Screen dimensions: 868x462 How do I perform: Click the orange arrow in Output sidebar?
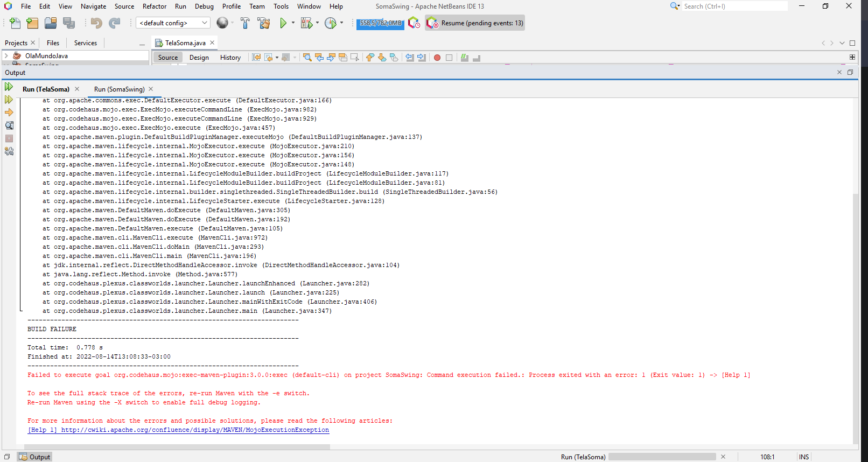point(9,113)
